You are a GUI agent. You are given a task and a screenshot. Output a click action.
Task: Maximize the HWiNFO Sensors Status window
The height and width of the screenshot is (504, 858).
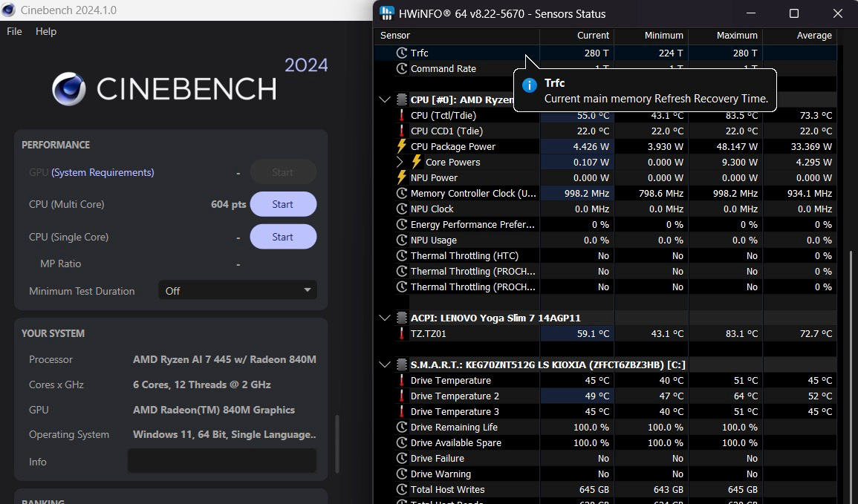pos(794,13)
